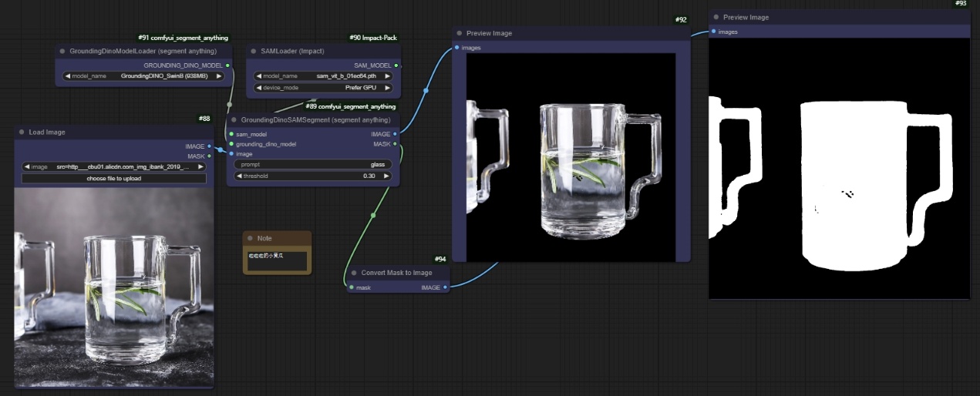Open the SAM model_name sam_vit_b dropdown

tap(324, 76)
